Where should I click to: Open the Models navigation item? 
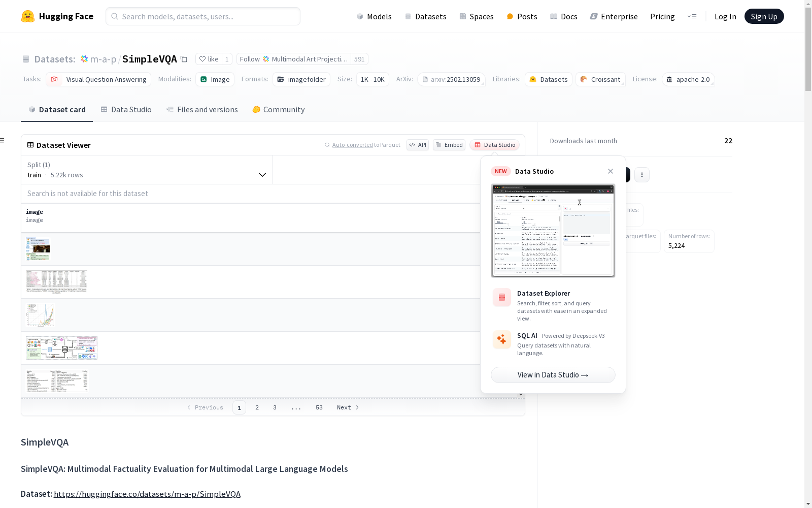click(374, 16)
